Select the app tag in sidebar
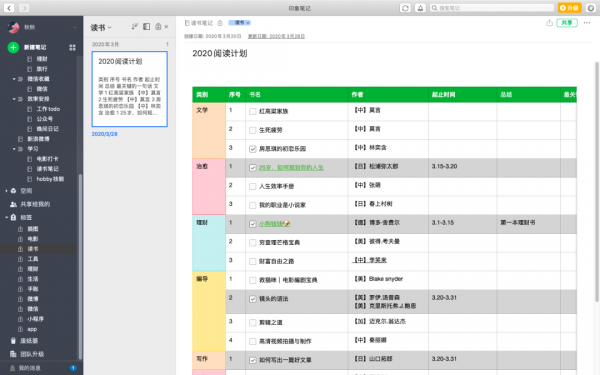The width and height of the screenshot is (600, 375). pyautogui.click(x=32, y=329)
